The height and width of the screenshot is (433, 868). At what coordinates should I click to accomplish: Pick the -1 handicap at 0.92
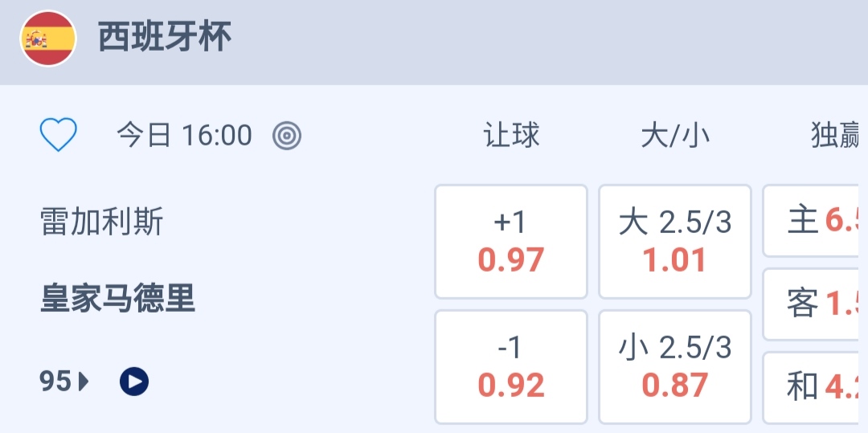[511, 367]
